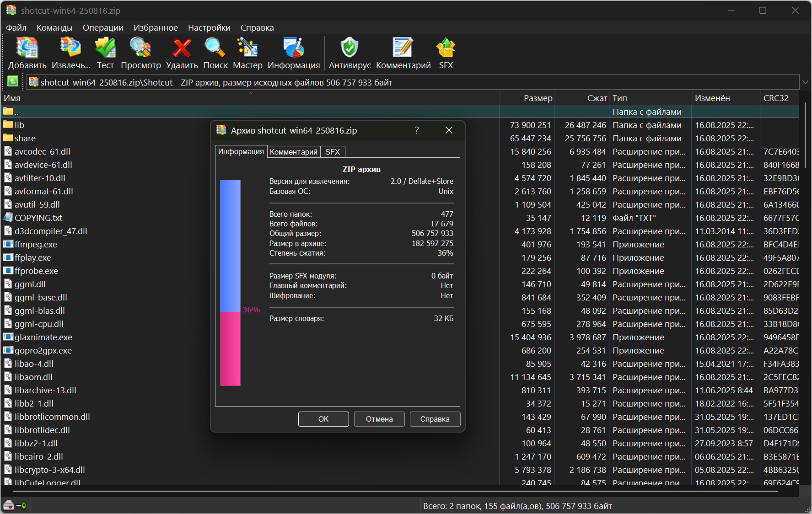812x514 pixels.
Task: Go up one folder with green arrow icon
Action: click(x=13, y=81)
